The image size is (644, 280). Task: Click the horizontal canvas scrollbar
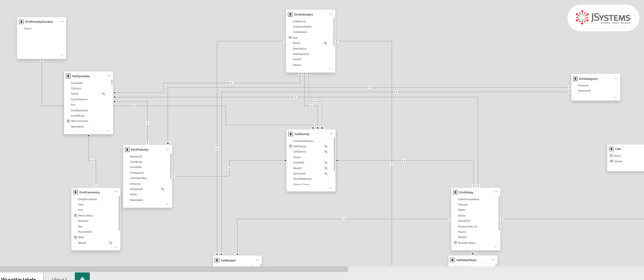click(x=174, y=269)
